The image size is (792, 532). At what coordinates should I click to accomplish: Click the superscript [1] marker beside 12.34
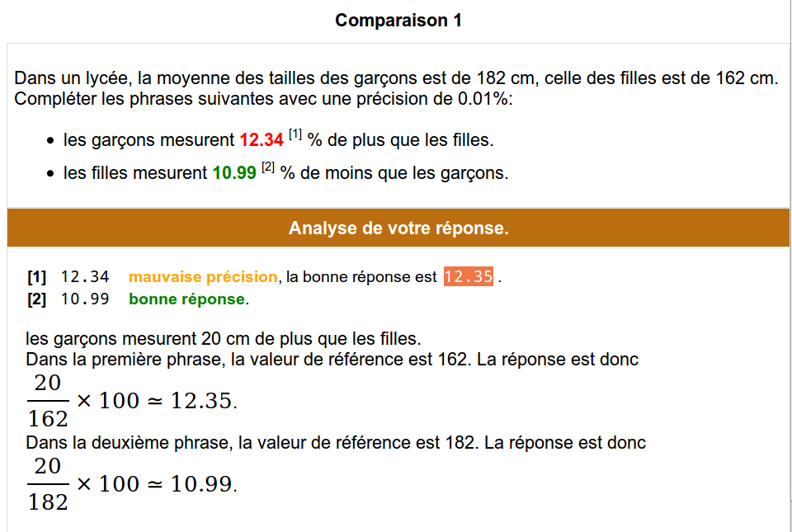click(295, 134)
